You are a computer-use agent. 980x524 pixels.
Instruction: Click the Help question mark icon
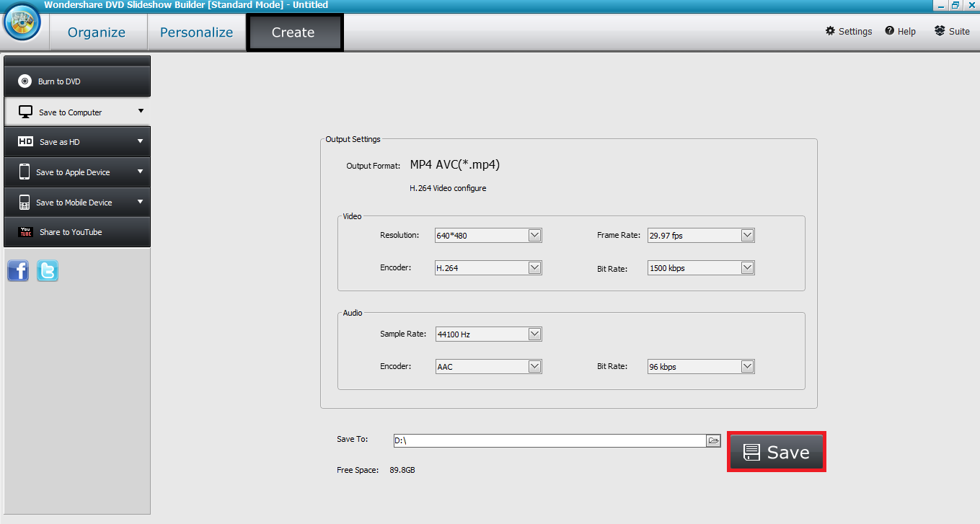click(x=890, y=31)
